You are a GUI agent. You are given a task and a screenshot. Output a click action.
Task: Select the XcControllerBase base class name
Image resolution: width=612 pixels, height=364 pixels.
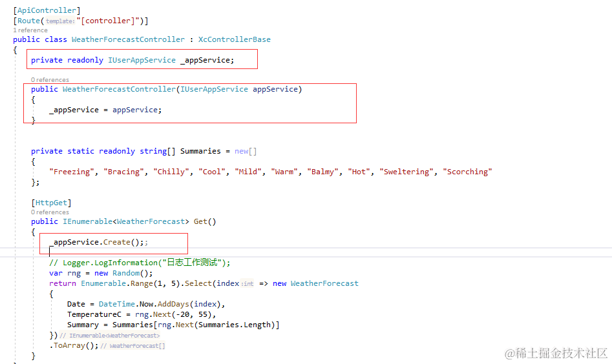point(234,39)
